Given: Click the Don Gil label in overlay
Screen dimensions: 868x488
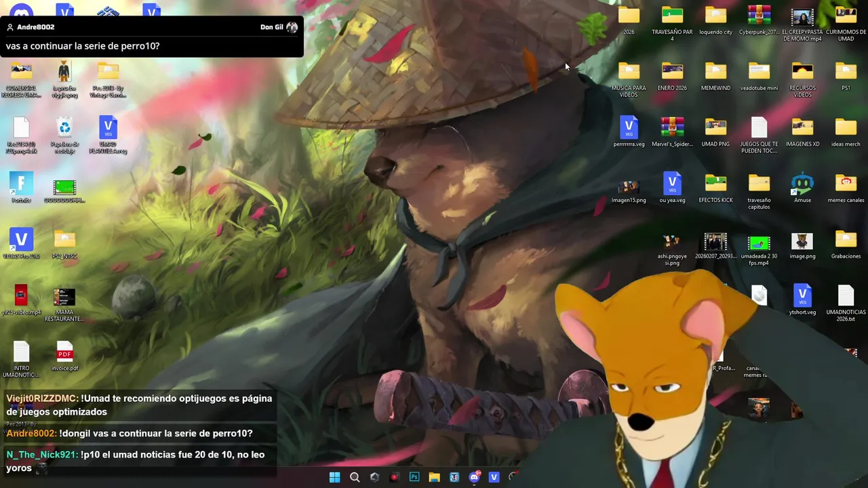Looking at the screenshot, I should coord(271,27).
